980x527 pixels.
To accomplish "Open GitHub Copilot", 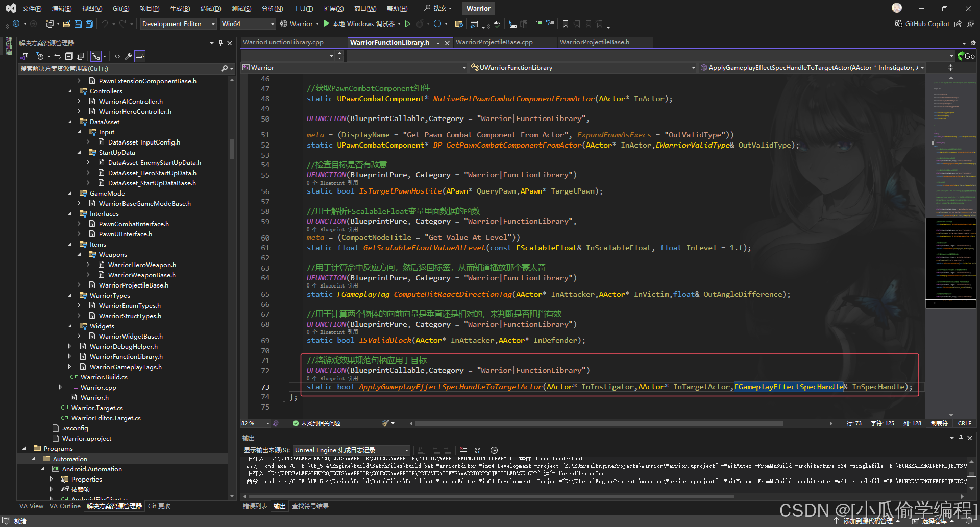I will tap(922, 23).
